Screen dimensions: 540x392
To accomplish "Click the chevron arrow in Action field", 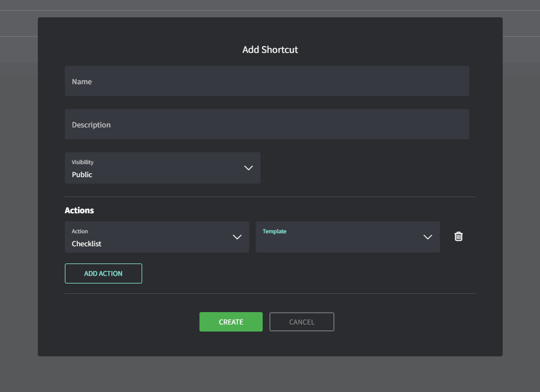I will [237, 237].
